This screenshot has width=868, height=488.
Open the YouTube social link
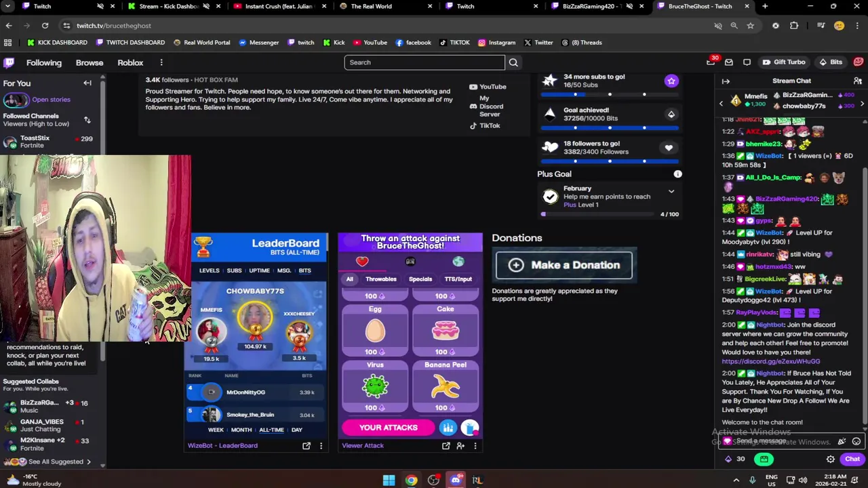click(x=488, y=87)
